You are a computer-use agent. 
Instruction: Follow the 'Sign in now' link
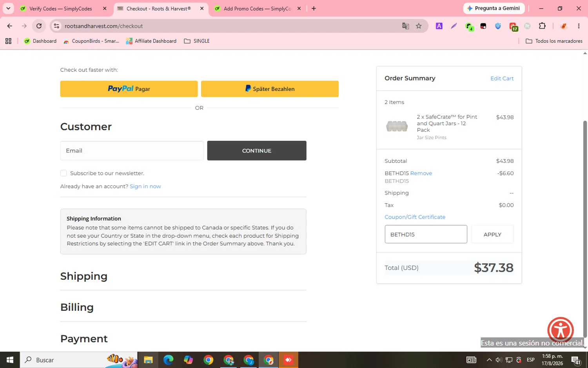point(145,186)
